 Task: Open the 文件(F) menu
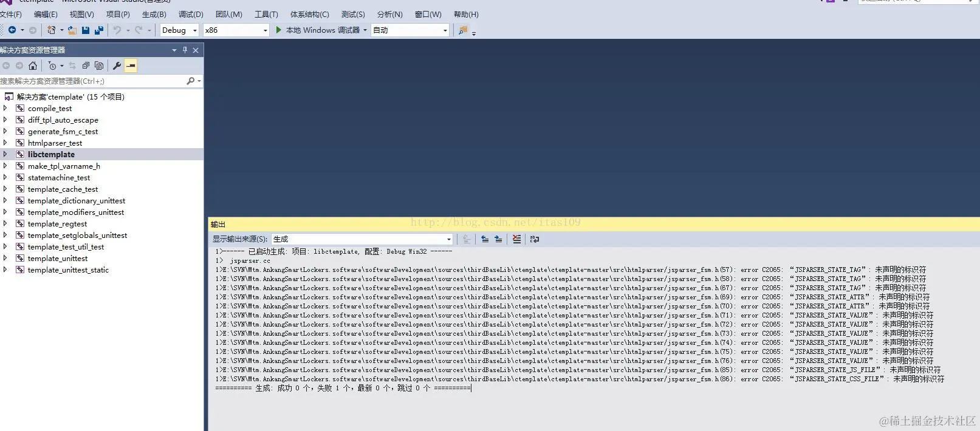coord(11,14)
